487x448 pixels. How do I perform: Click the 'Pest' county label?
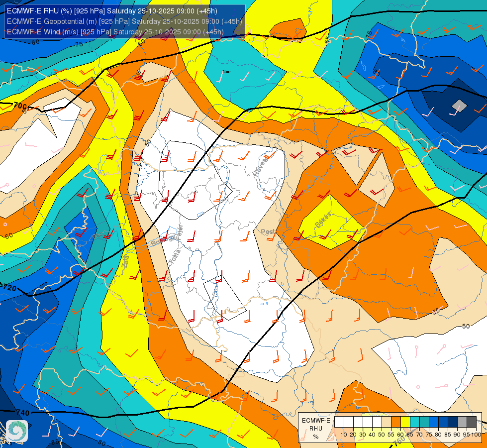pos(268,231)
